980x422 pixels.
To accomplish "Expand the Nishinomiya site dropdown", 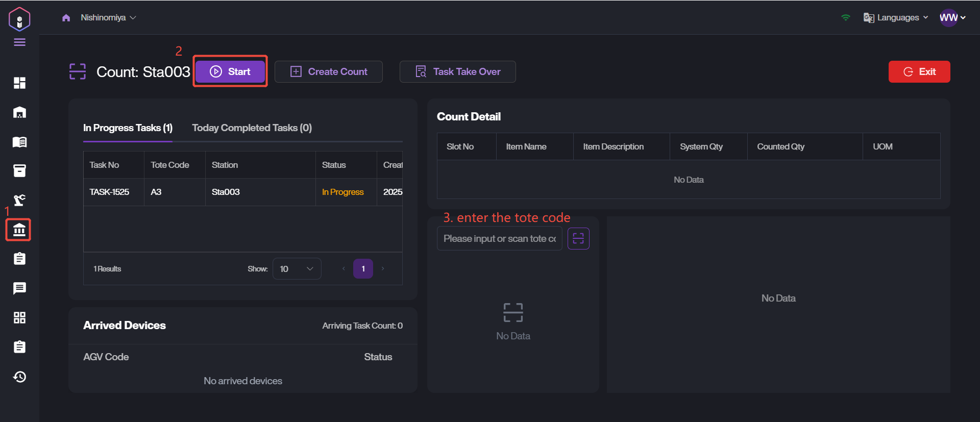I will click(x=108, y=18).
